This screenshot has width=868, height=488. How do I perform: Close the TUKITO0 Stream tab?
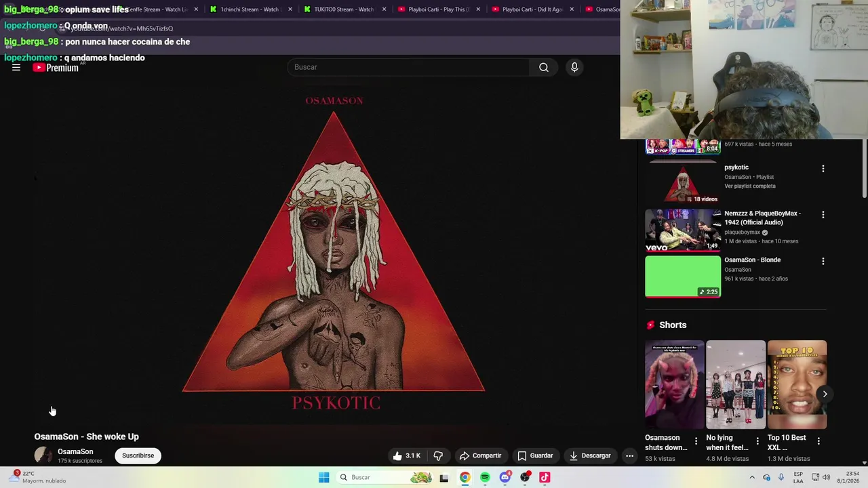click(384, 9)
